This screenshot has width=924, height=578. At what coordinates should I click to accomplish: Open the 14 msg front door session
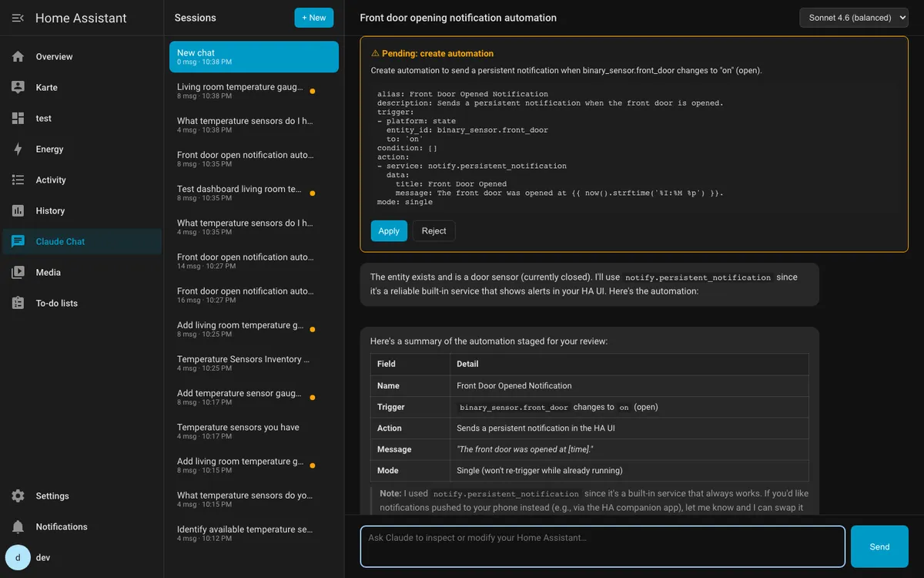click(x=254, y=260)
